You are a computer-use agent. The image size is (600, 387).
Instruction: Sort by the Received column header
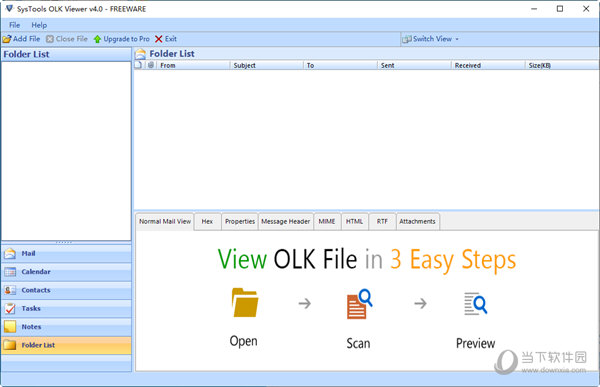488,65
